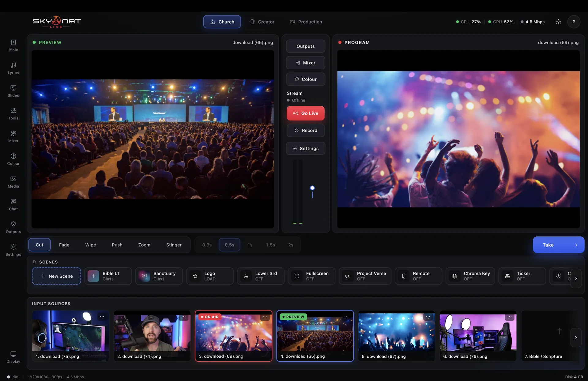Open the Display icon at bottom left
588x381 pixels.
pyautogui.click(x=13, y=357)
